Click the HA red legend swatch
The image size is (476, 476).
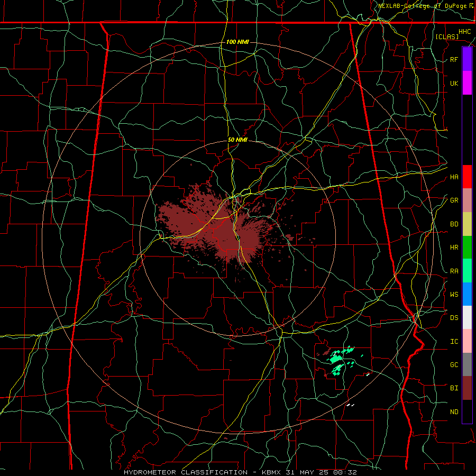(467, 177)
